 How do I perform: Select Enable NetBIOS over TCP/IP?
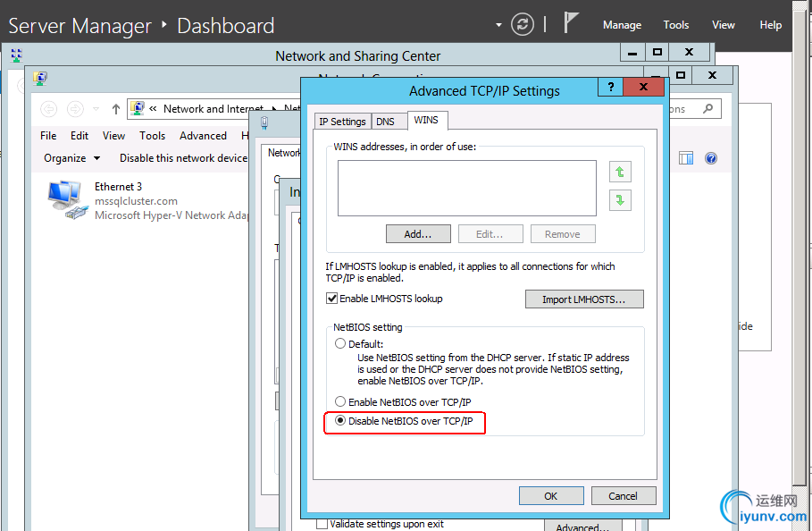coord(340,401)
